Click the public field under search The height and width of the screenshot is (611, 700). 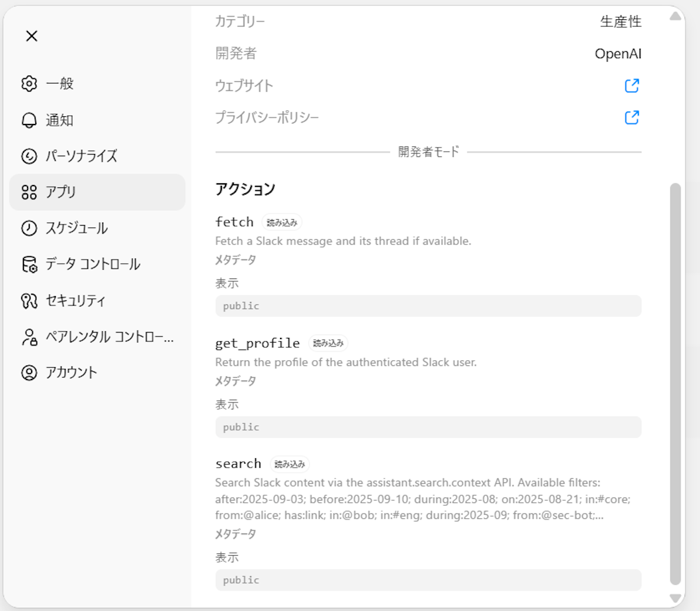click(428, 580)
